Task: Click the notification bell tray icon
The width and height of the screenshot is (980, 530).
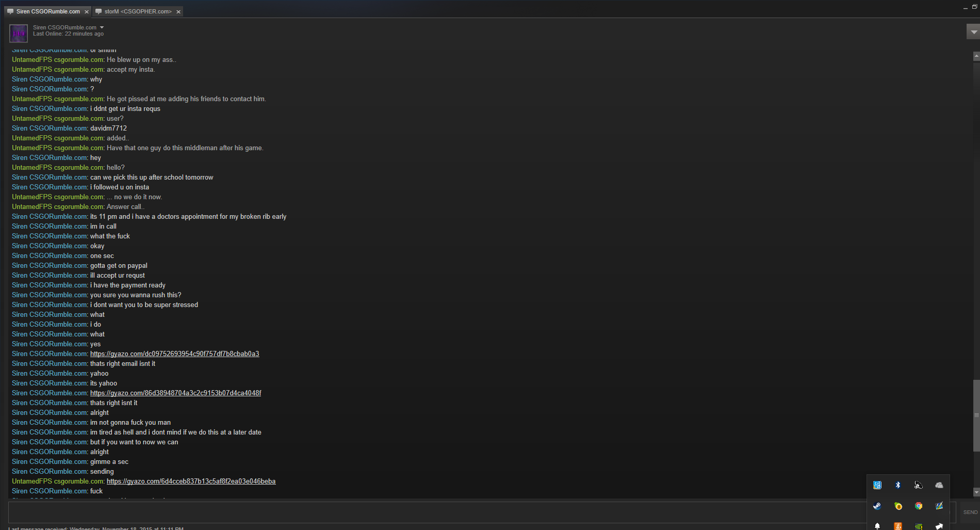Action: pos(877,526)
